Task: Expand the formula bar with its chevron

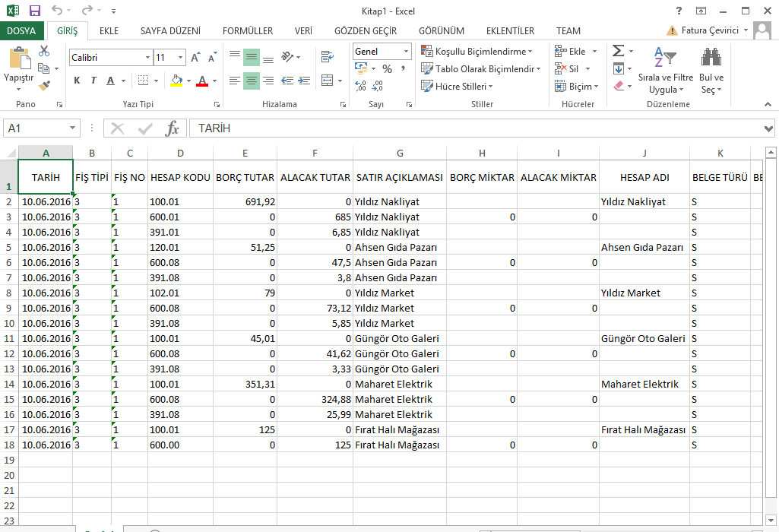Action: click(x=768, y=128)
